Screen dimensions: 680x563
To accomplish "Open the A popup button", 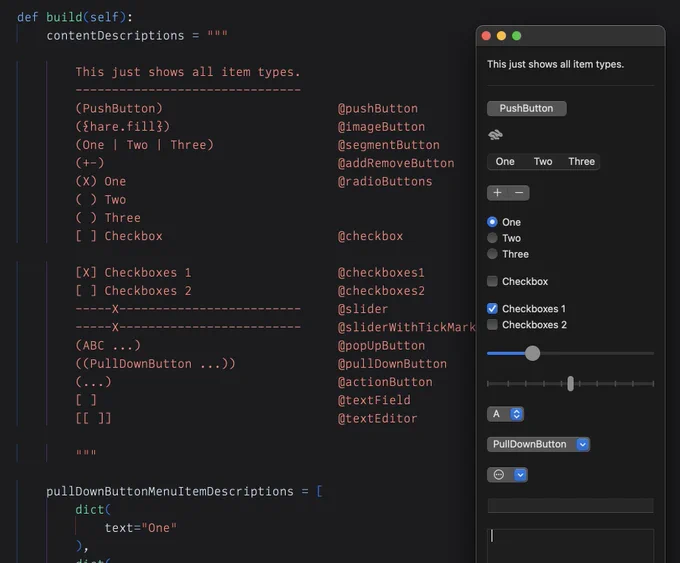I will (x=505, y=414).
